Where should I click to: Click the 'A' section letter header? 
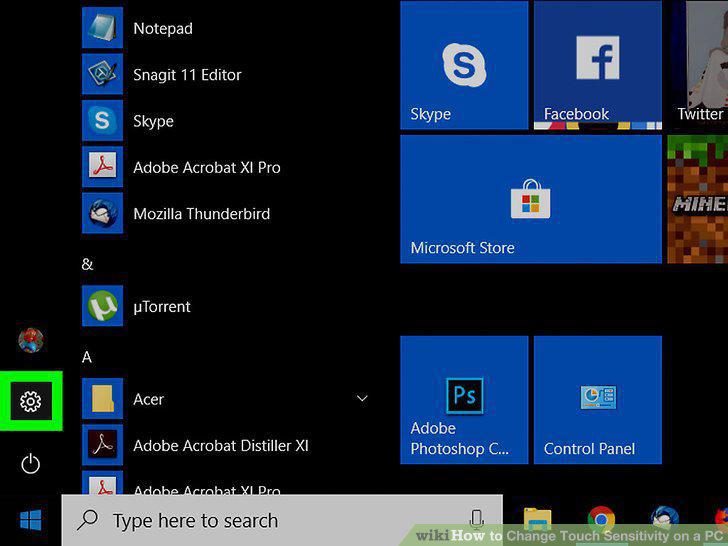[87, 357]
